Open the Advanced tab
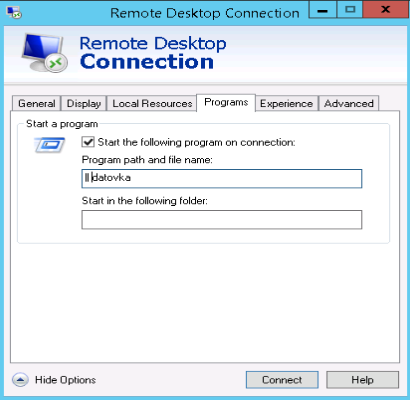 tap(349, 103)
